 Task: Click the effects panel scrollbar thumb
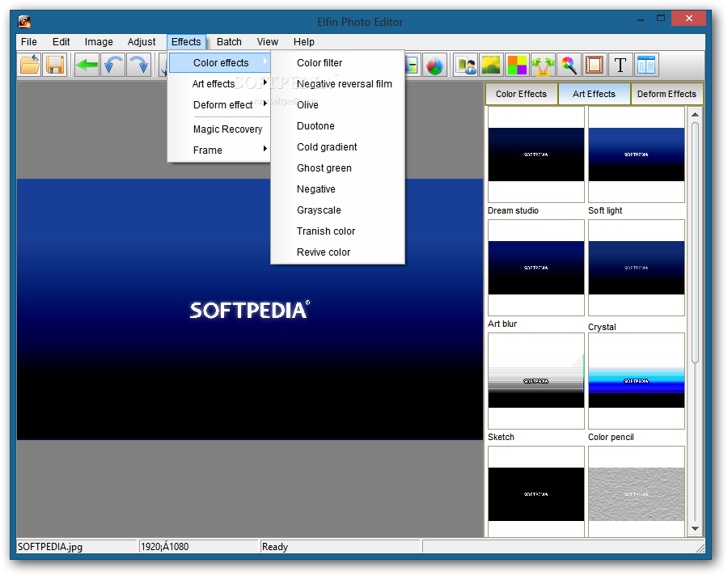click(x=695, y=243)
